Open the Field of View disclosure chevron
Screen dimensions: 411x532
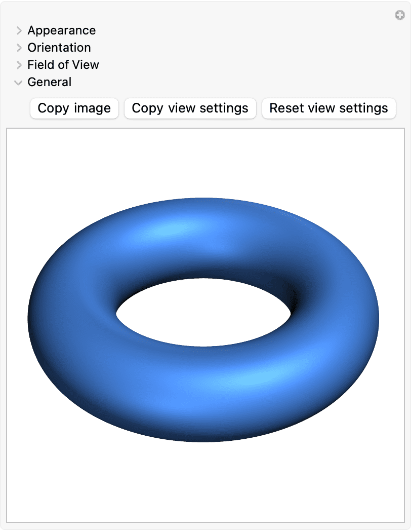point(19,65)
